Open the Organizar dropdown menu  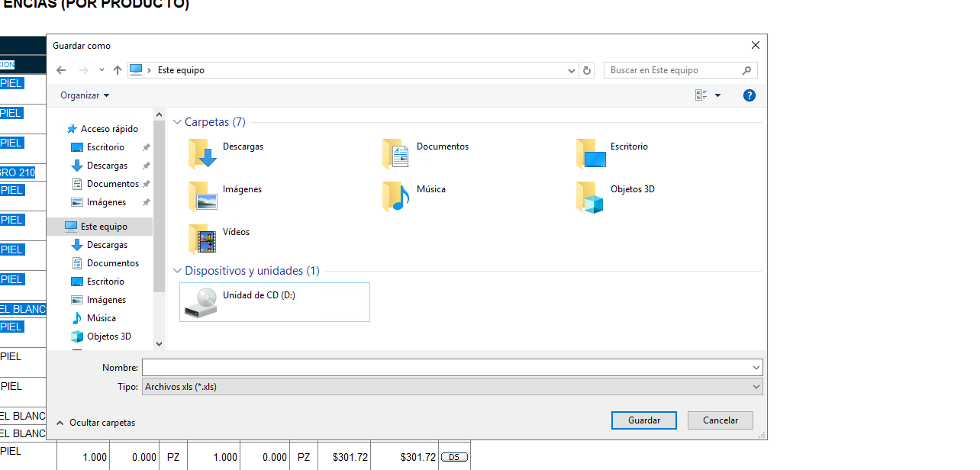click(x=85, y=95)
